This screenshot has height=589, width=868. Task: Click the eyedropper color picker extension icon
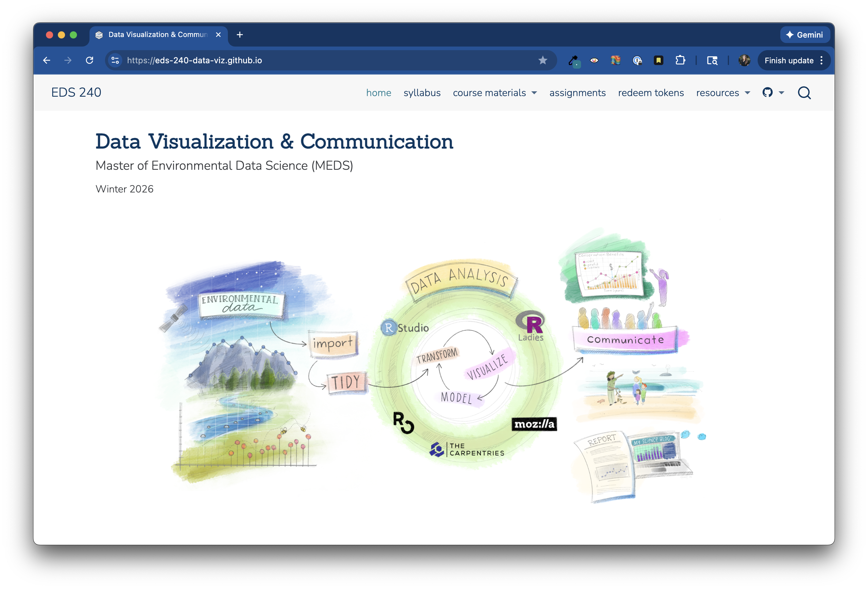pos(573,60)
